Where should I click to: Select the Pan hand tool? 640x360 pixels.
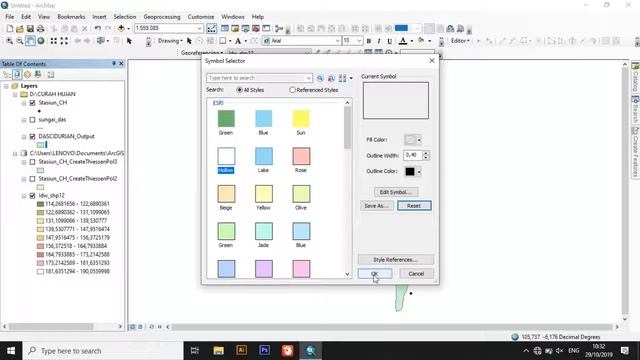click(x=30, y=41)
